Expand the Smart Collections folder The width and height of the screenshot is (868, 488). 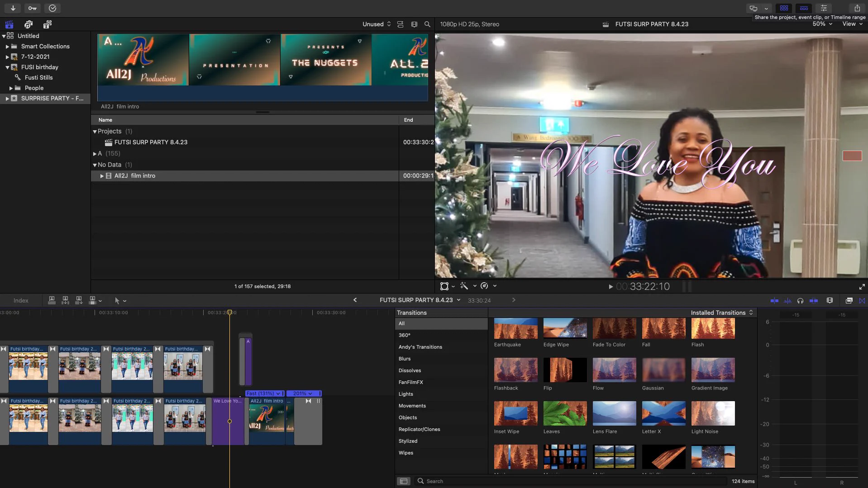coord(7,47)
